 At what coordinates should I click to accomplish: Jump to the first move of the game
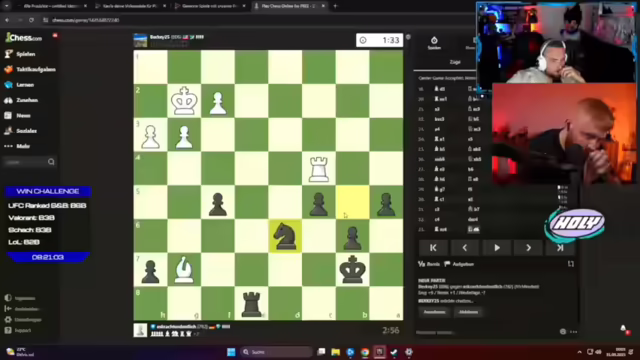[x=433, y=248]
